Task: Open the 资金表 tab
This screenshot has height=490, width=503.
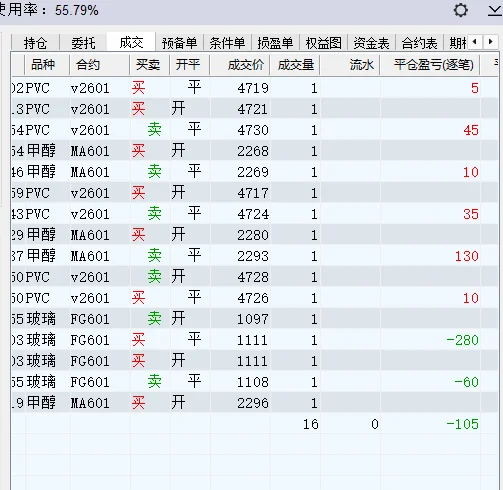Action: [371, 43]
